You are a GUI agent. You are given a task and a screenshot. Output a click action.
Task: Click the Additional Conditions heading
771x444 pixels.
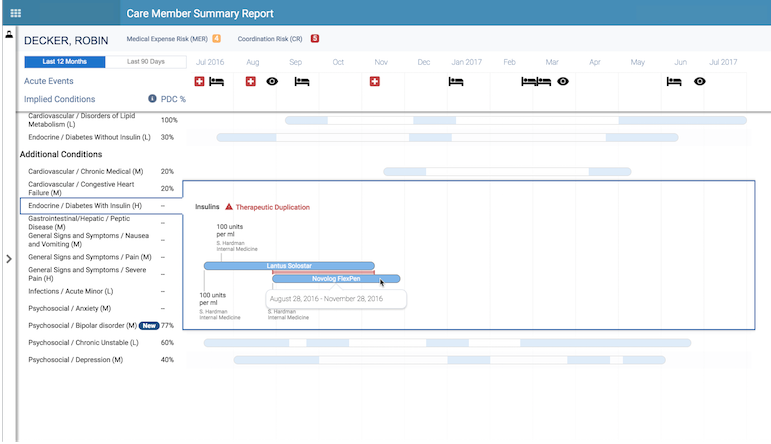coord(61,154)
